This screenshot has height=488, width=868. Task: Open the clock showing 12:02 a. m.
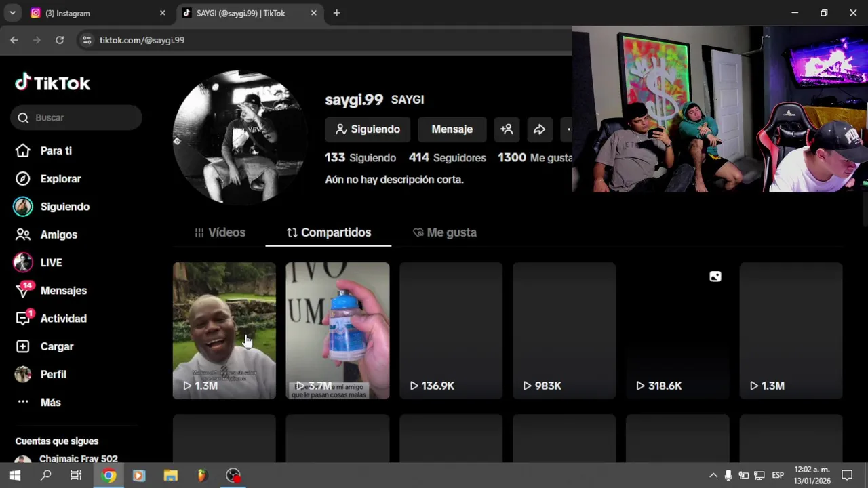[x=812, y=475]
